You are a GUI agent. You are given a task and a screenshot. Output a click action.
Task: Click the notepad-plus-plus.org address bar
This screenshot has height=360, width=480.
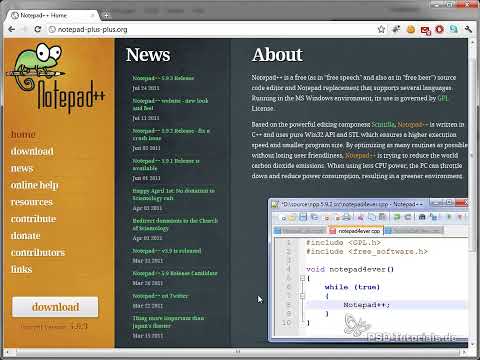pos(213,30)
